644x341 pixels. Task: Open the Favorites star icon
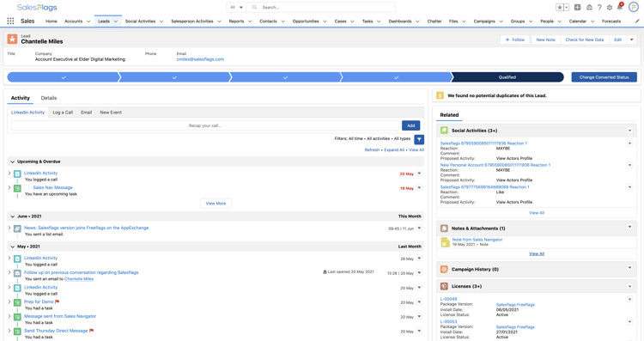click(560, 8)
